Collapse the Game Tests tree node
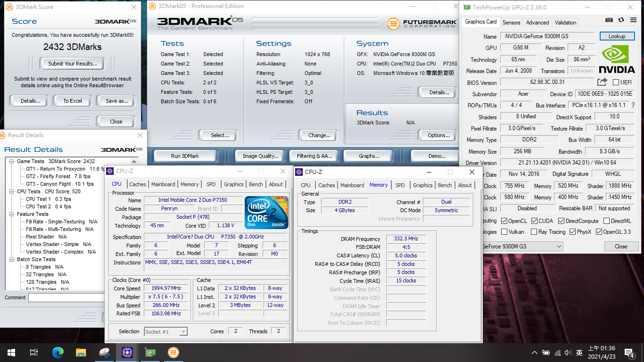Image resolution: width=644 pixels, height=362 pixels. 12,161
